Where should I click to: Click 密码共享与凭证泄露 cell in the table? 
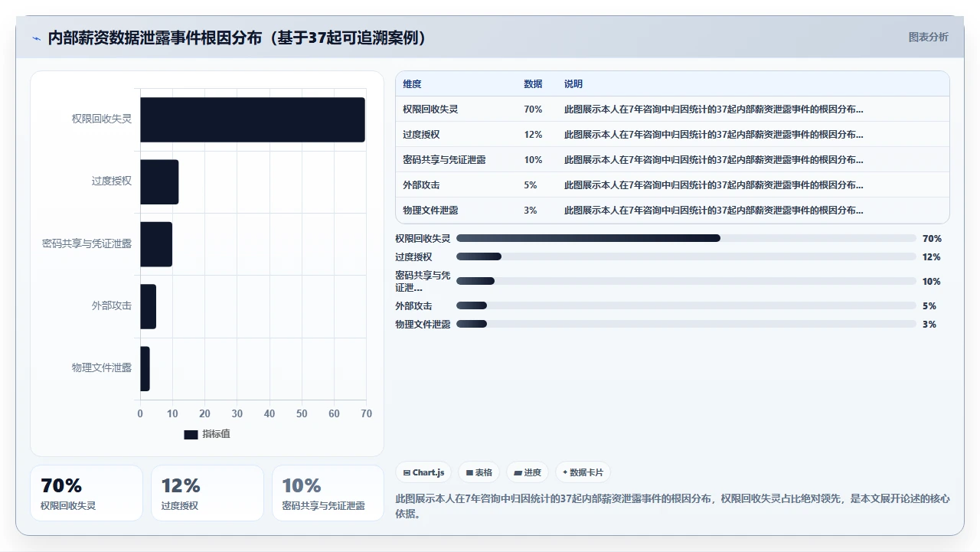click(444, 160)
